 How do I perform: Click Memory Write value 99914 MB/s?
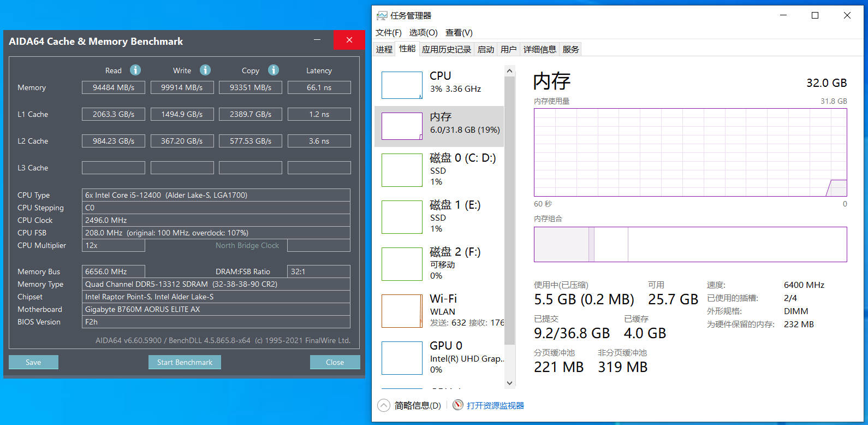[182, 87]
